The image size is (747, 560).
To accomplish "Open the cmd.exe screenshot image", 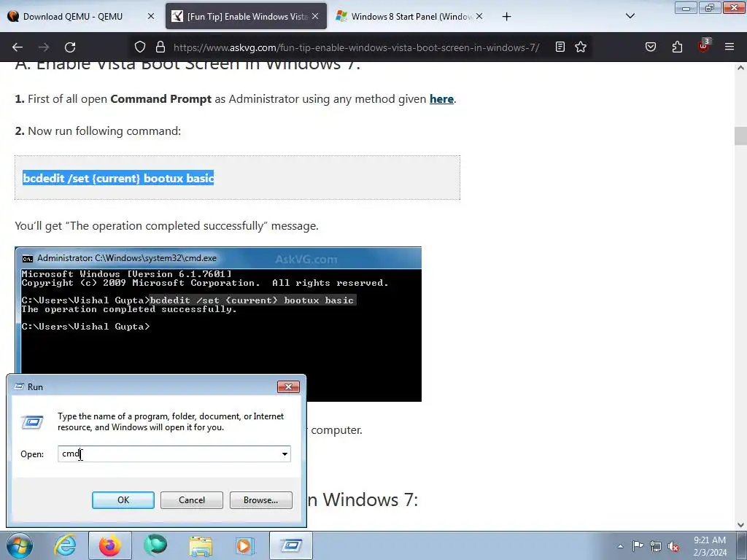I will (218, 324).
